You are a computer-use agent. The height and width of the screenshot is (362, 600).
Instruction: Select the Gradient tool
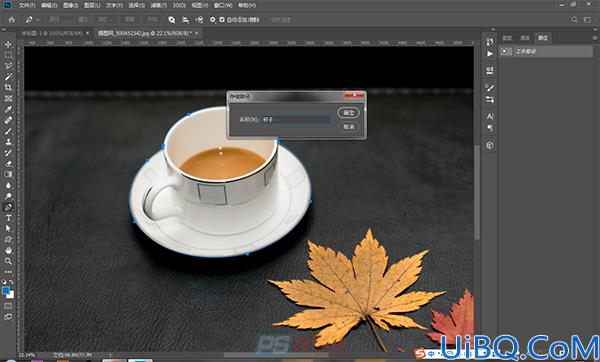(x=8, y=174)
